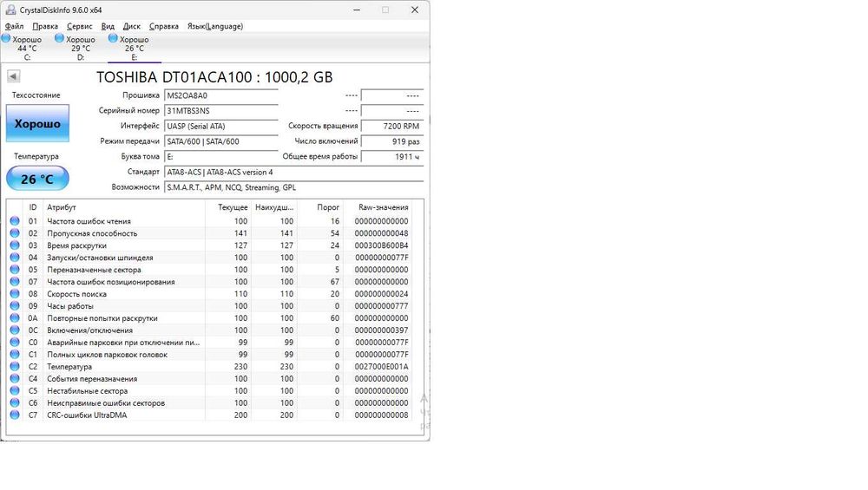Click status icon for Нестабильные сектора row
This screenshot has height=490, width=868.
point(15,390)
